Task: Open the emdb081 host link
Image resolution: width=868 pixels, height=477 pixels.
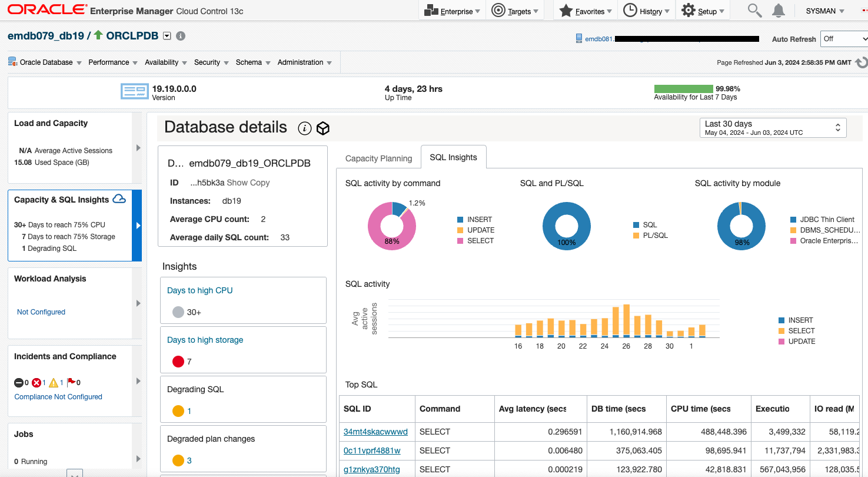Action: tap(599, 39)
